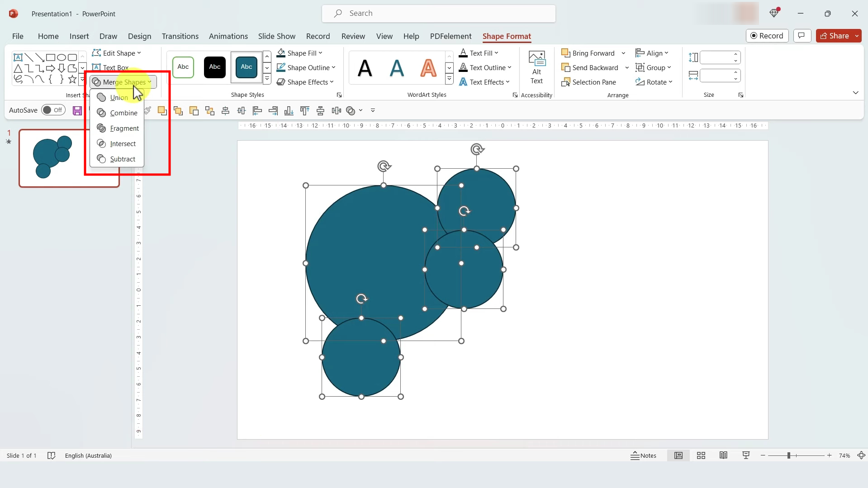Click the Record button at top right
Screen dimensions: 868x488
[x=767, y=36]
